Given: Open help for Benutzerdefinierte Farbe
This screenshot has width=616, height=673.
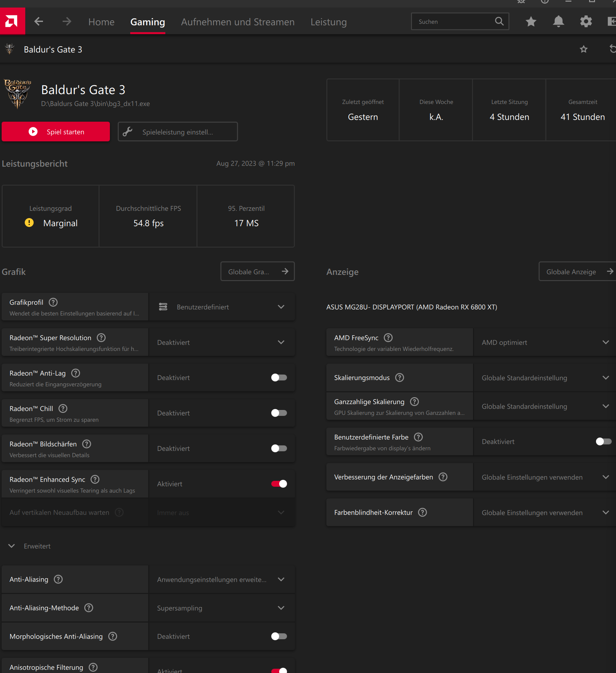Looking at the screenshot, I should pyautogui.click(x=418, y=437).
